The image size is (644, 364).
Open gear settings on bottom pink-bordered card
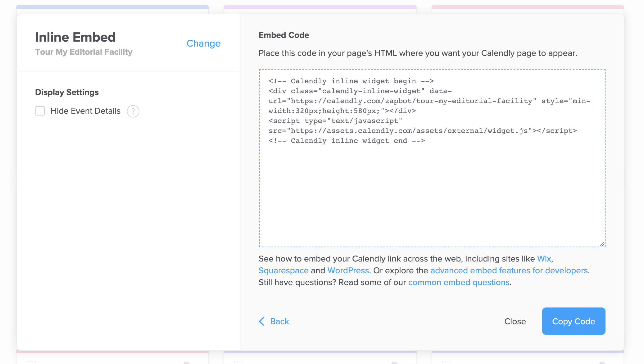186,362
